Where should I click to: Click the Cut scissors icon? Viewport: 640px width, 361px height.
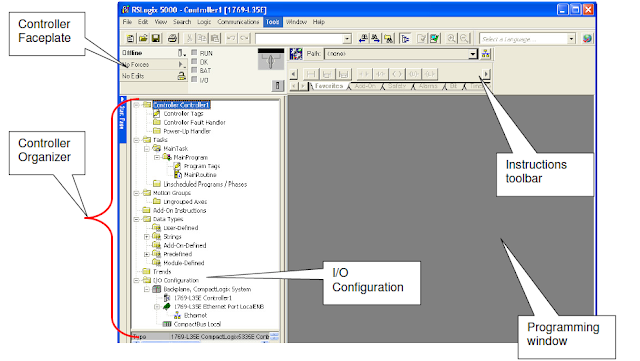pos(189,38)
